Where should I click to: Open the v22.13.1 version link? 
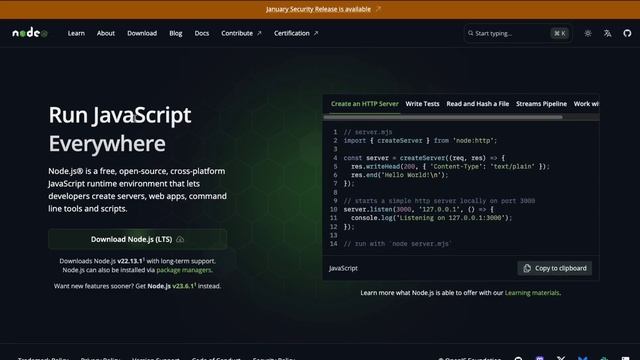coord(130,261)
